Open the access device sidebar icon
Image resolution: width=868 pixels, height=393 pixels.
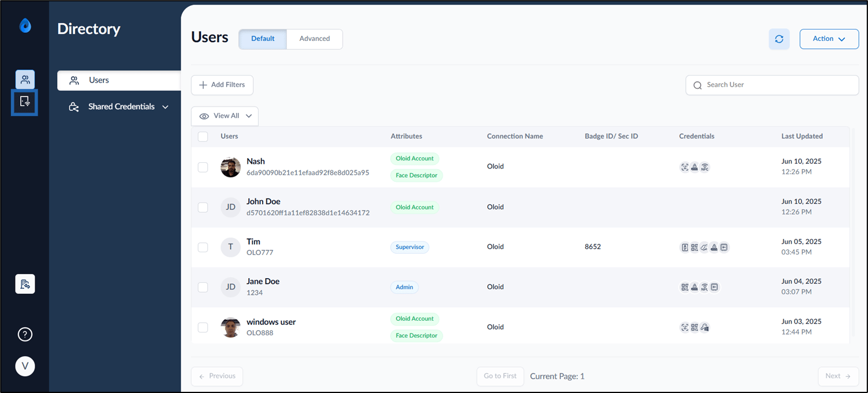pos(25,102)
